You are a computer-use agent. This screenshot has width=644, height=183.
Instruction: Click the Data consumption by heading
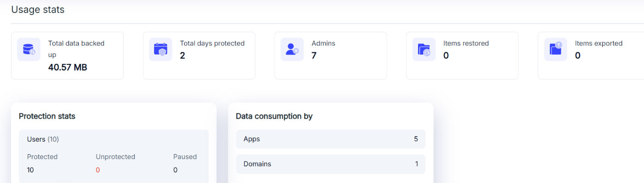(274, 116)
